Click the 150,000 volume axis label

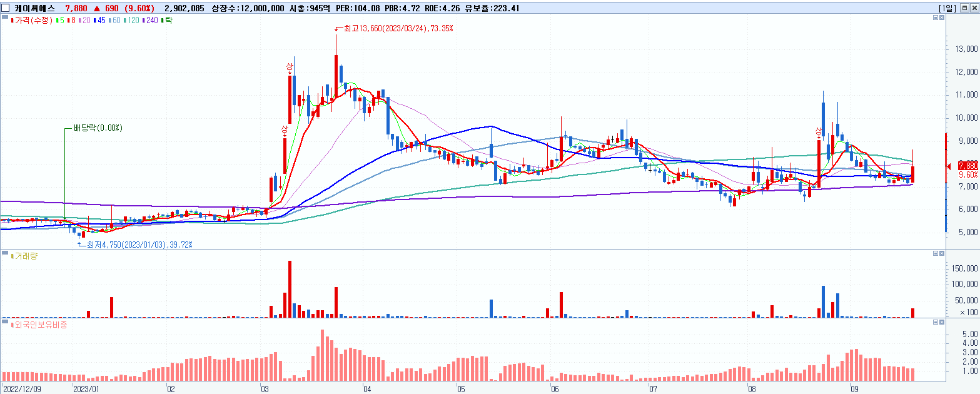click(x=966, y=268)
